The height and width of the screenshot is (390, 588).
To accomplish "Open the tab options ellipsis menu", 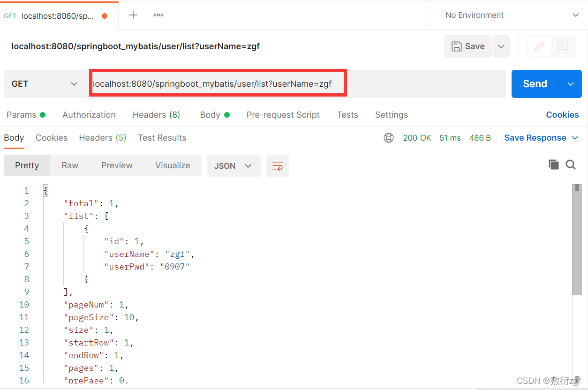I will [x=158, y=15].
